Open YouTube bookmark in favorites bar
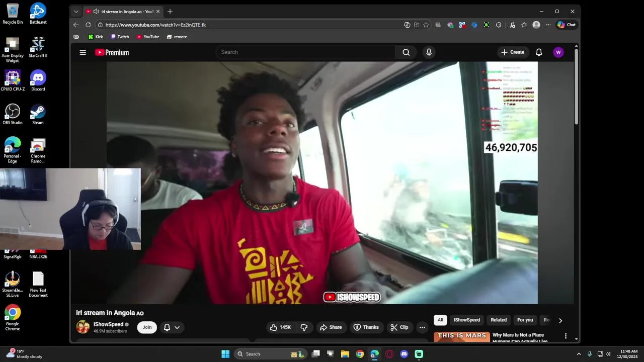This screenshot has height=362, width=644. [148, 37]
